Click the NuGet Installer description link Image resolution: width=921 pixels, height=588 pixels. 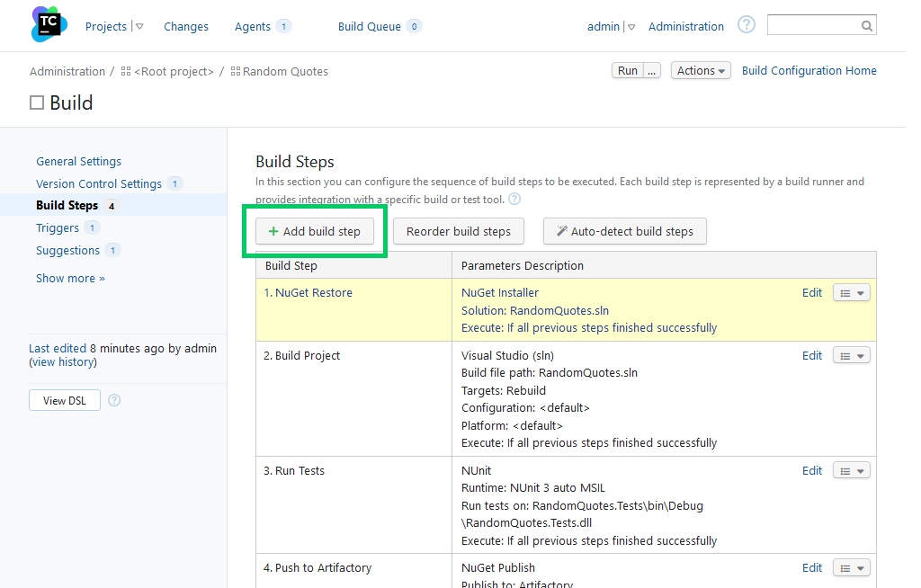[x=500, y=292]
